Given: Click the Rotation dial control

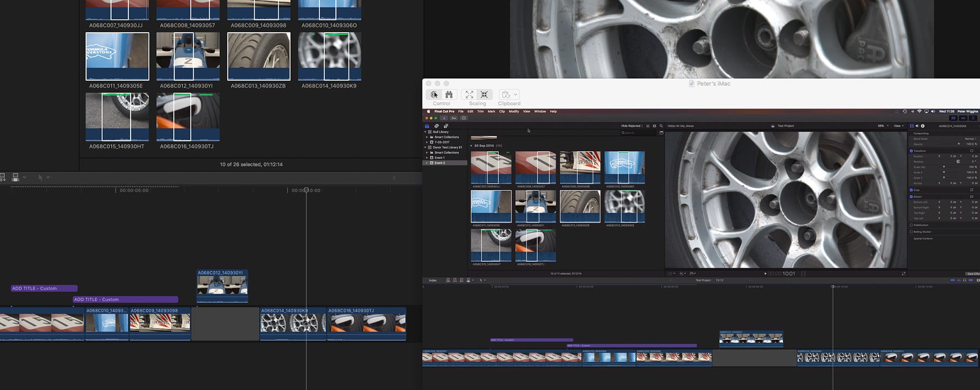Looking at the screenshot, I should click(x=958, y=162).
